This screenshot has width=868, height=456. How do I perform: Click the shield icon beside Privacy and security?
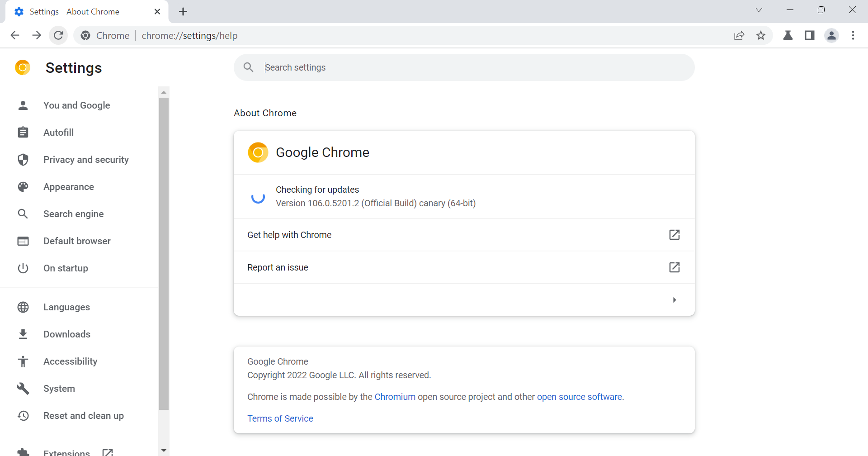(23, 160)
